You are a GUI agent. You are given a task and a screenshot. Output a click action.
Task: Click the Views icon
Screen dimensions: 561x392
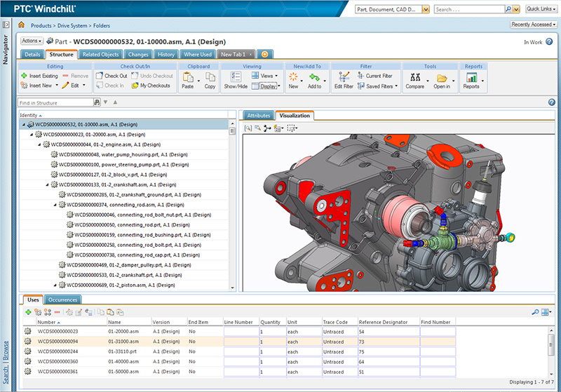(x=255, y=76)
